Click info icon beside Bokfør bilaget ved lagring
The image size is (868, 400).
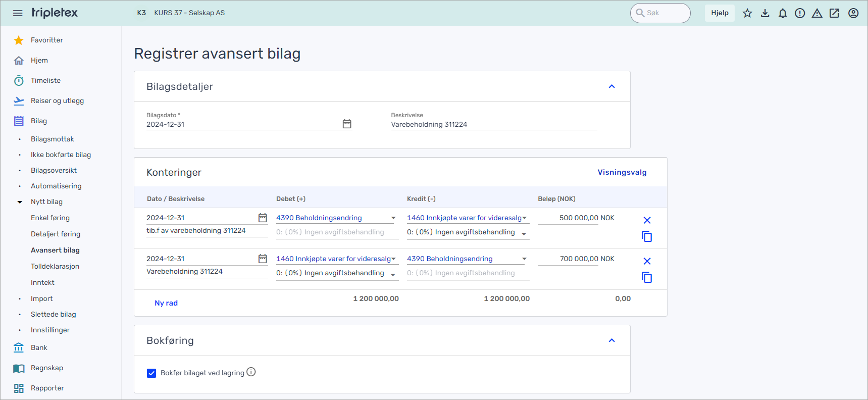(x=251, y=372)
